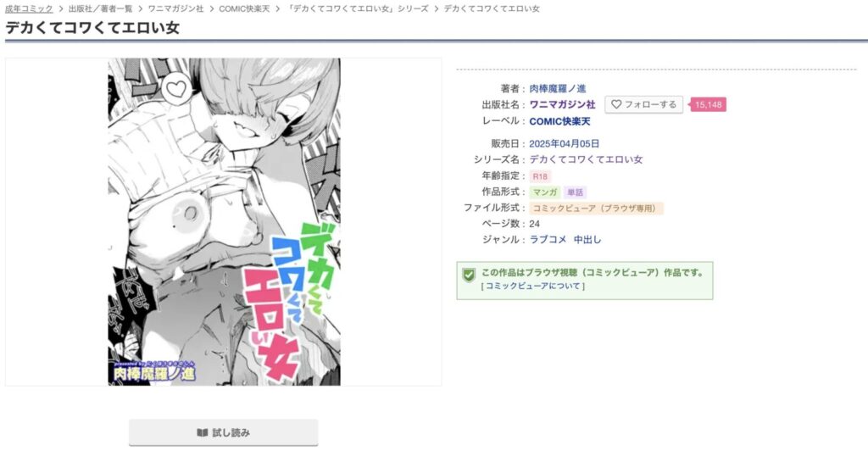868x473 pixels.
Task: Open the 成年コミック breadcrumb link
Action: click(x=29, y=8)
